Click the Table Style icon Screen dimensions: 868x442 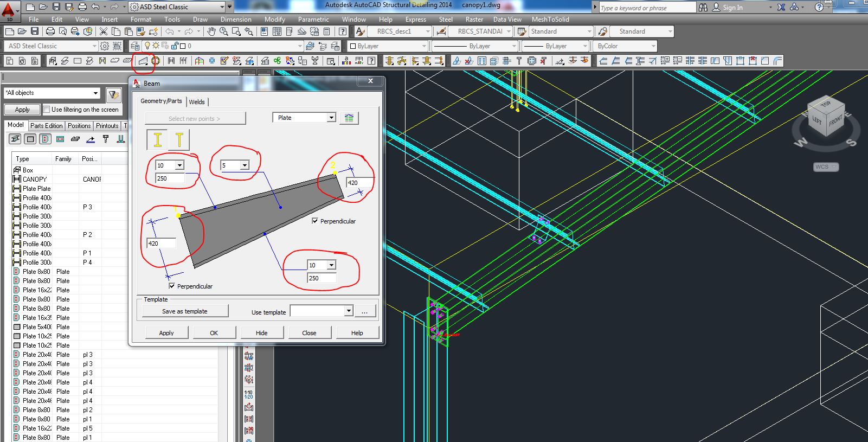coord(522,31)
